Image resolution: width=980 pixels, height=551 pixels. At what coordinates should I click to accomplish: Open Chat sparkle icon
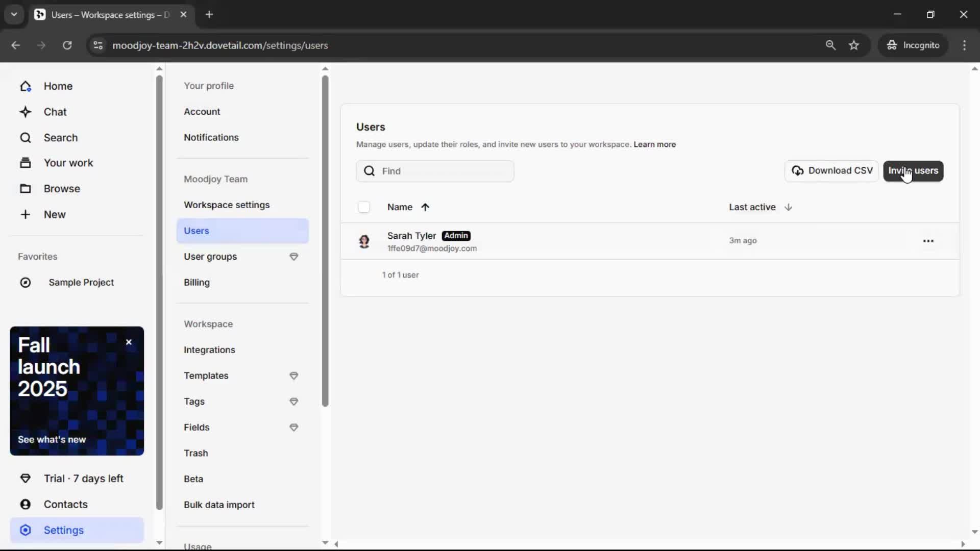click(x=26, y=112)
